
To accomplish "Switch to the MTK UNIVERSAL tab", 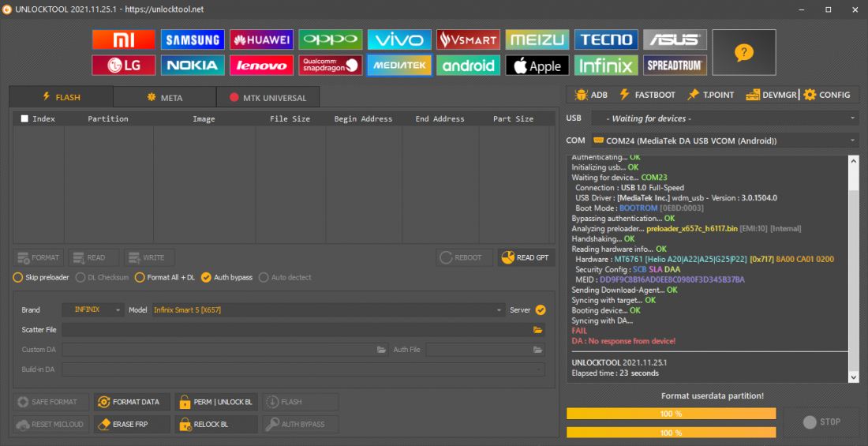I will (x=268, y=98).
